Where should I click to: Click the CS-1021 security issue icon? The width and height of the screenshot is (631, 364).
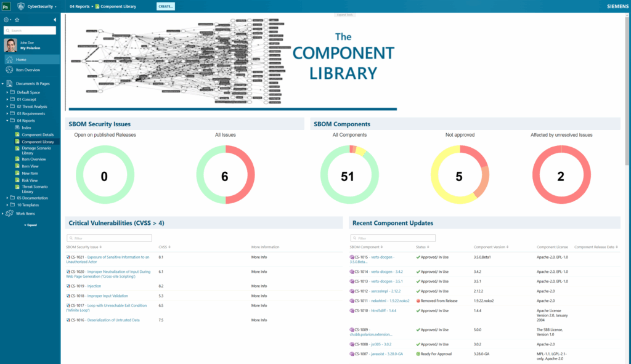click(x=68, y=257)
